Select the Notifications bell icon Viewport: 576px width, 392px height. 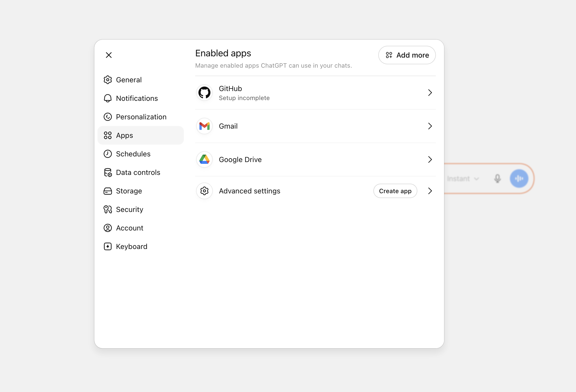108,98
